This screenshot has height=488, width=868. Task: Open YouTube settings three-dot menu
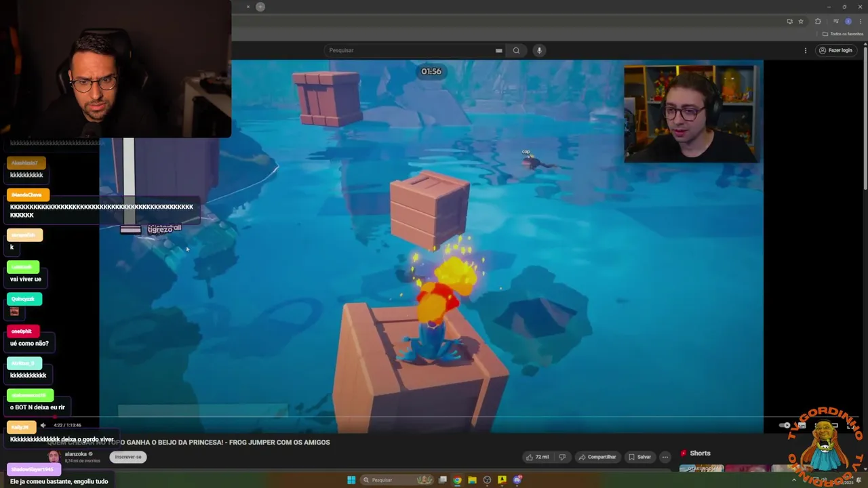(x=806, y=50)
